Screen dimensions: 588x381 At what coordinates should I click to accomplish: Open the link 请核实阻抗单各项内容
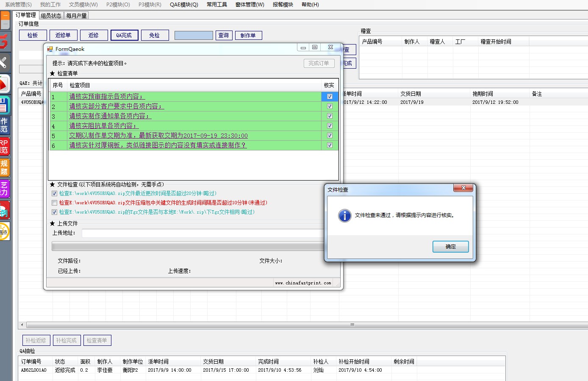pos(104,126)
